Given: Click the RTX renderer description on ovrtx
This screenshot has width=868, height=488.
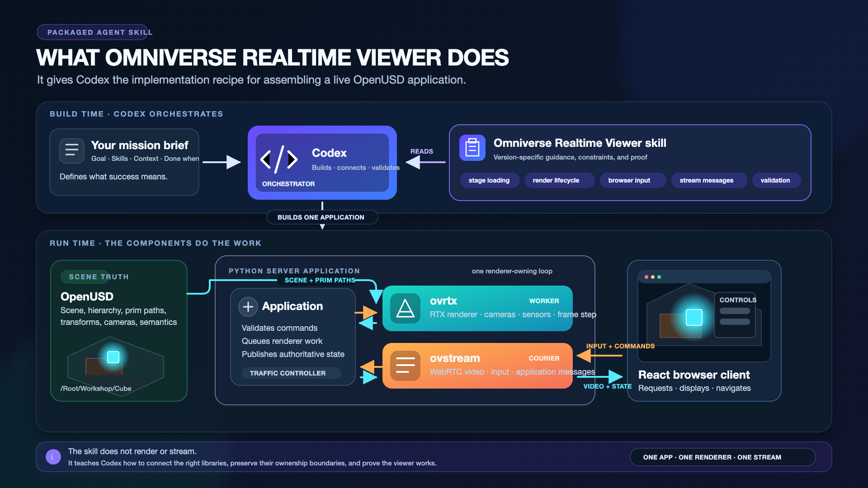Looking at the screenshot, I should coord(513,314).
